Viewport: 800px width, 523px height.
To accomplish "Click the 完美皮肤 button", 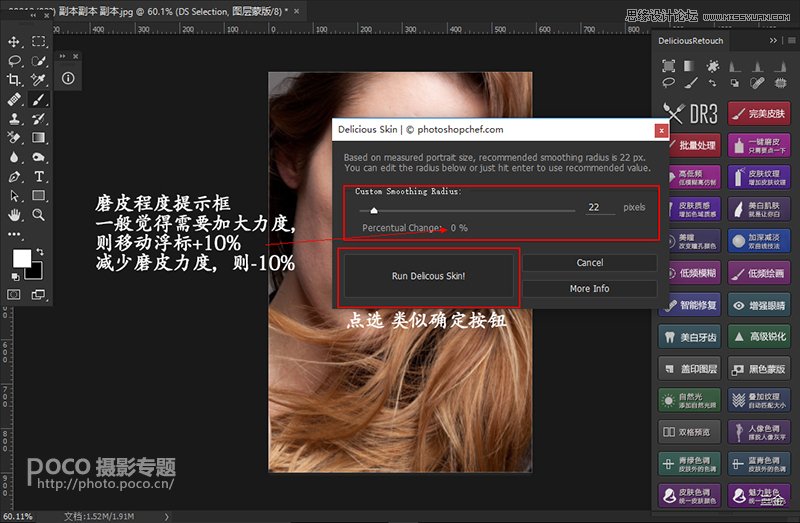I will point(759,114).
